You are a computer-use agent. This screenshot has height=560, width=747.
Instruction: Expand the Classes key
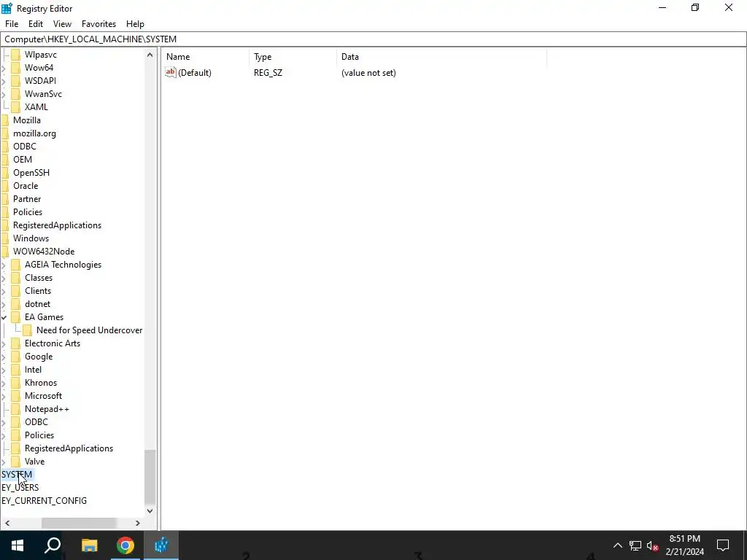[x=4, y=278]
